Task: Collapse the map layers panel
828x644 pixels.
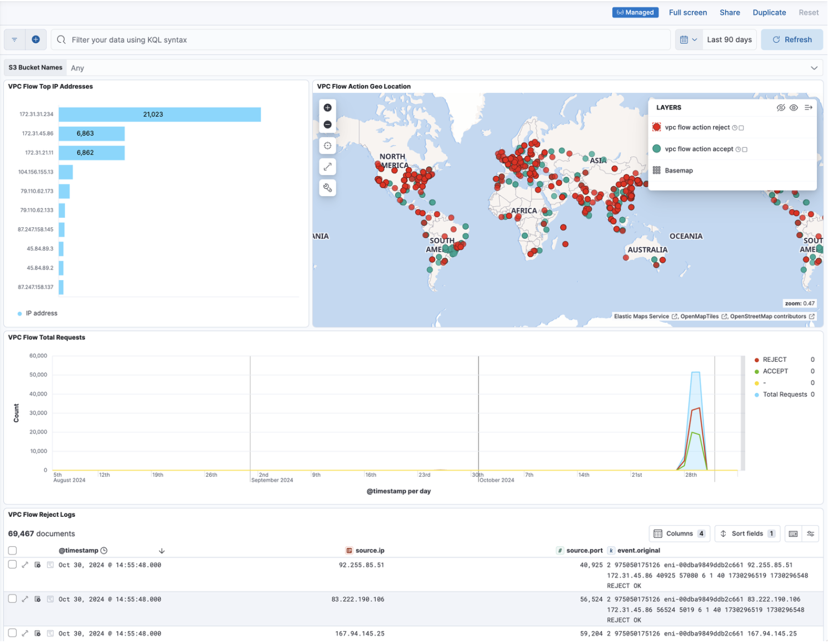Action: pyautogui.click(x=808, y=108)
